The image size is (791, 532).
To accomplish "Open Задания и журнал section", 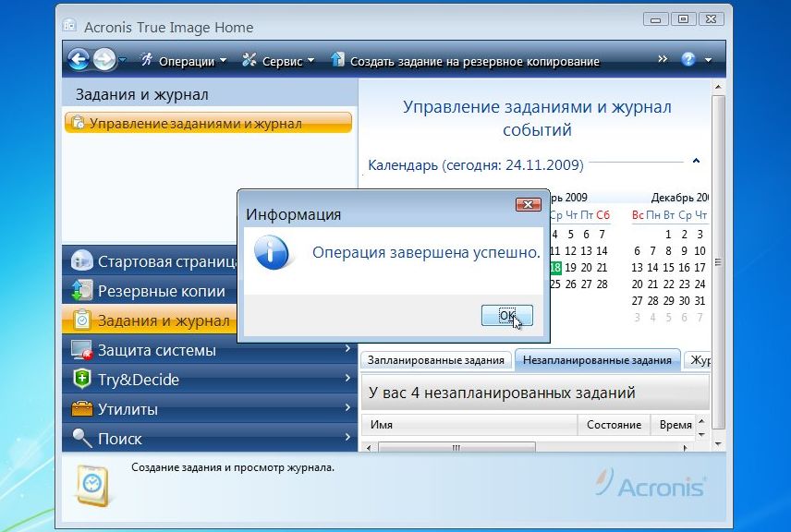I will pyautogui.click(x=151, y=320).
